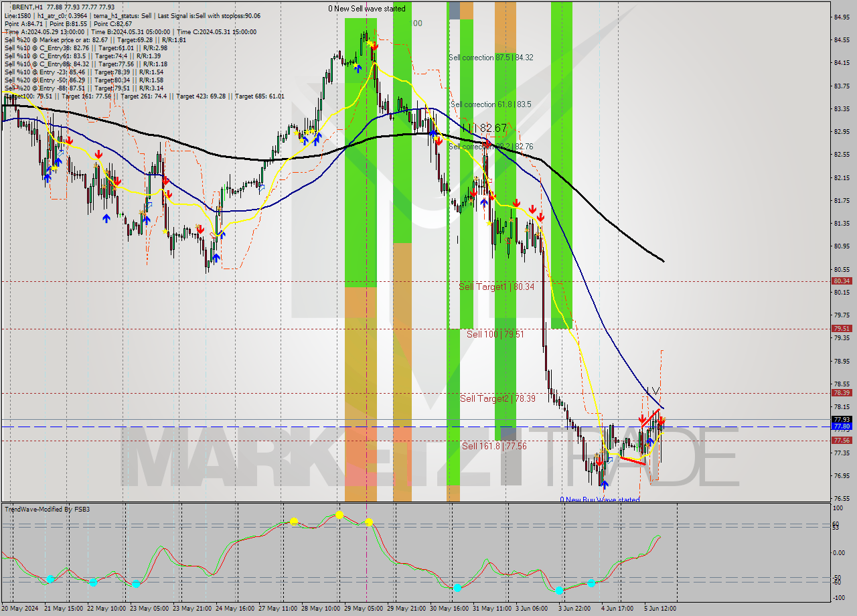
Task: Click the cyan dot at the oscillator low near 3 Jun 22:00
Action: tap(560, 592)
